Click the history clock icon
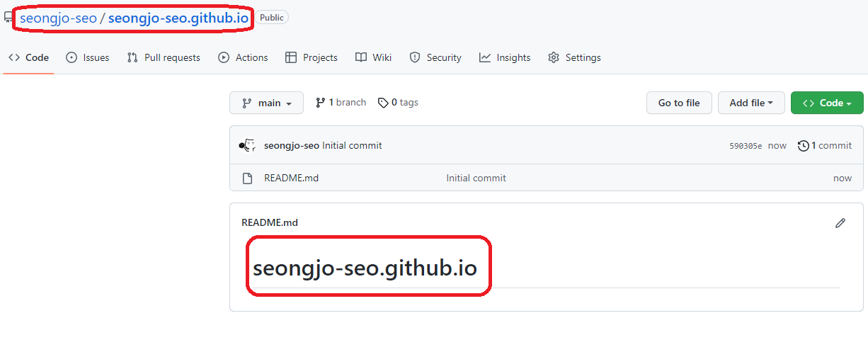The image size is (868, 352). point(804,146)
